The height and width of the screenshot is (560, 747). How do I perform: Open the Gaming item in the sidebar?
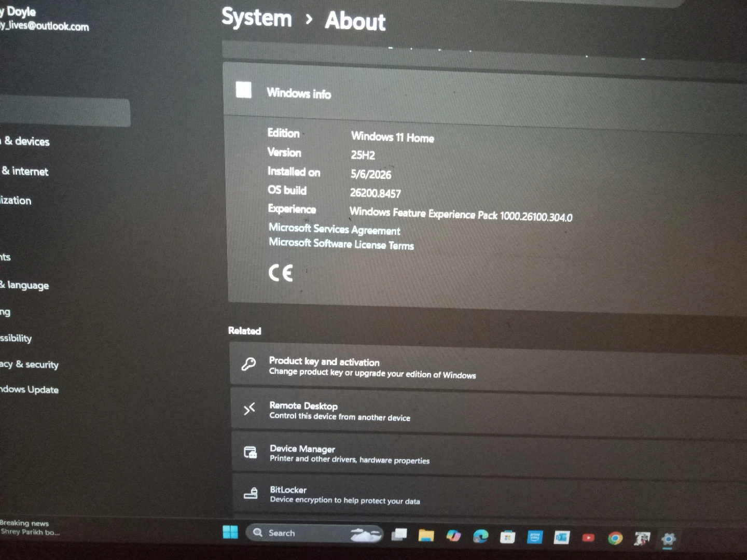[x=5, y=312]
